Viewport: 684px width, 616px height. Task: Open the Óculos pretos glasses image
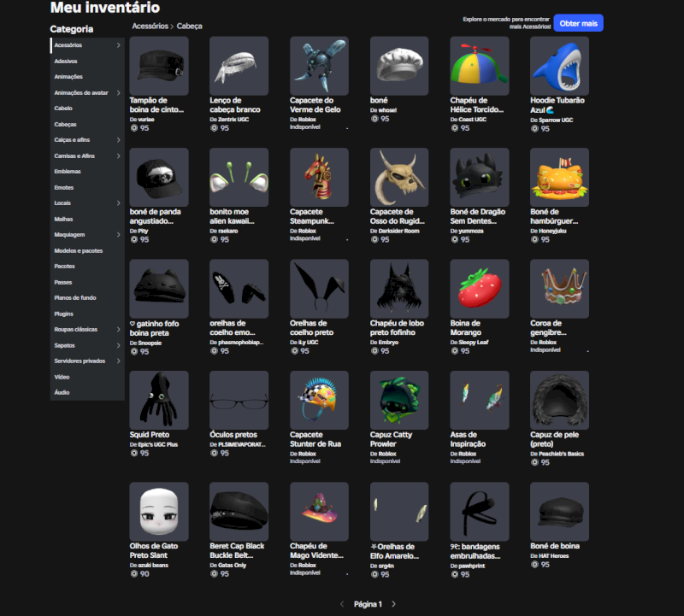click(x=239, y=400)
